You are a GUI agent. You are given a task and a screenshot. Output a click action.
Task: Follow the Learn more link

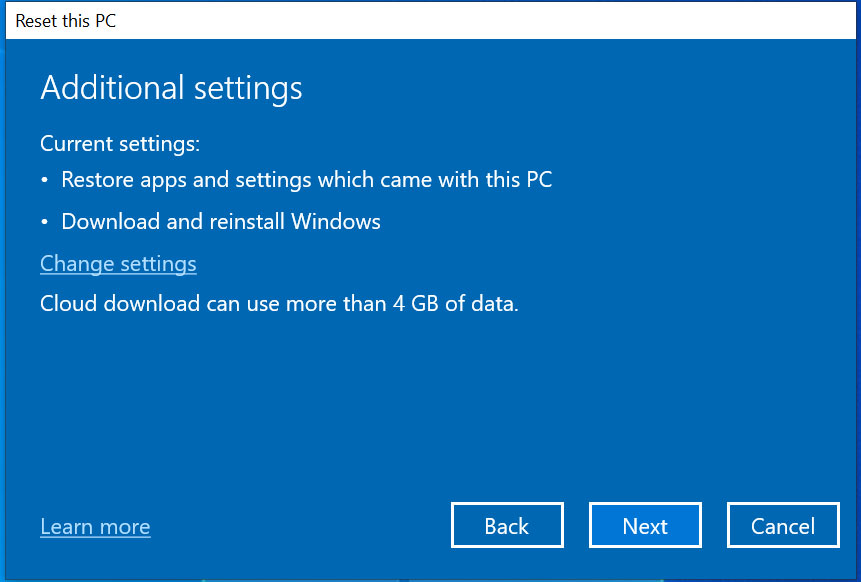coord(95,527)
